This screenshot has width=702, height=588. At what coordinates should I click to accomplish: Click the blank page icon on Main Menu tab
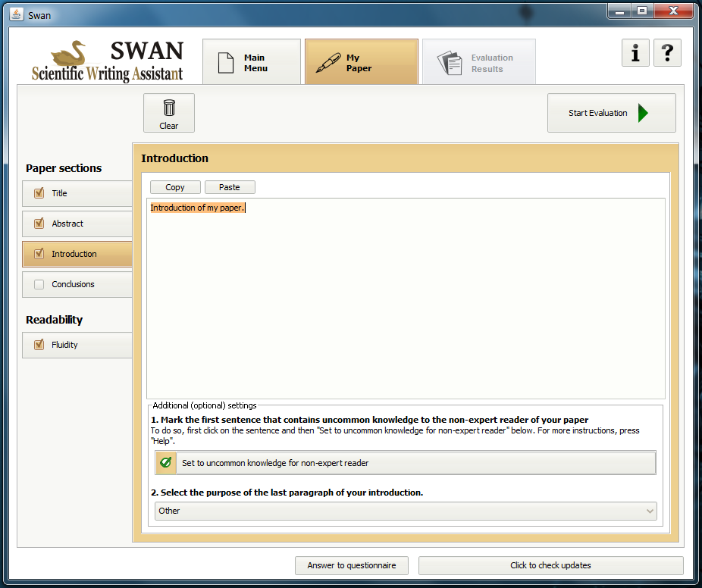(226, 63)
